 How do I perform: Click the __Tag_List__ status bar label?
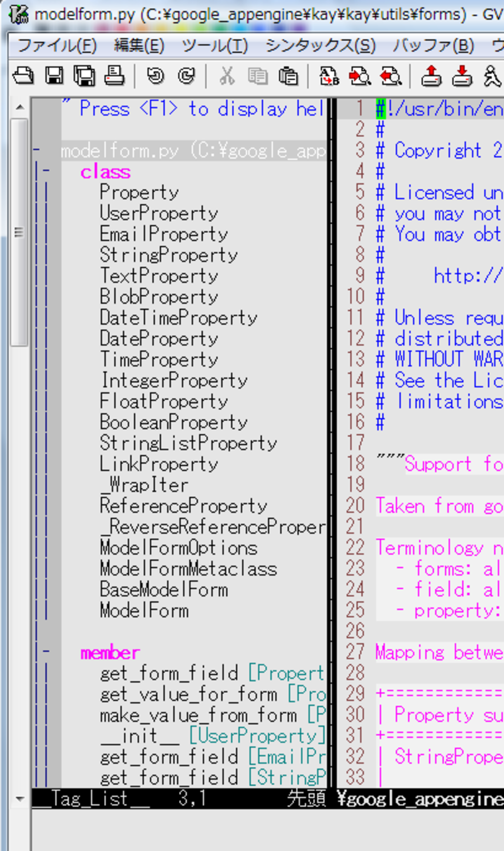point(91,799)
